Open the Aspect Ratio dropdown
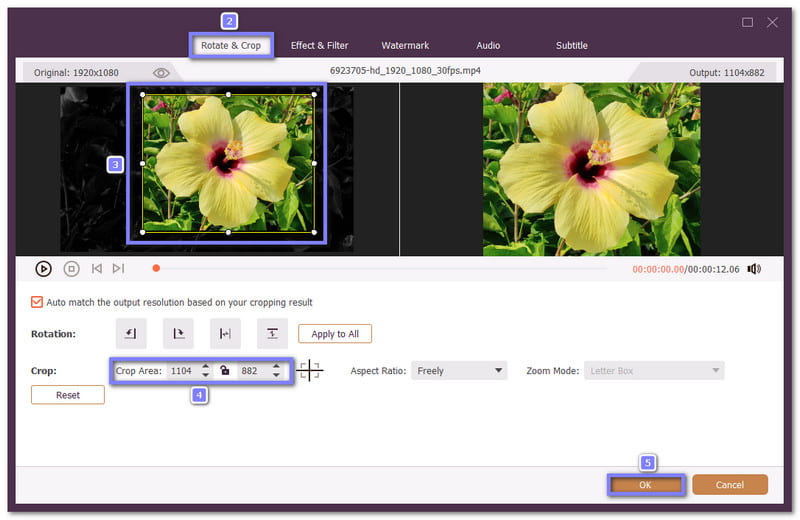This screenshot has width=800, height=520. pyautogui.click(x=459, y=371)
